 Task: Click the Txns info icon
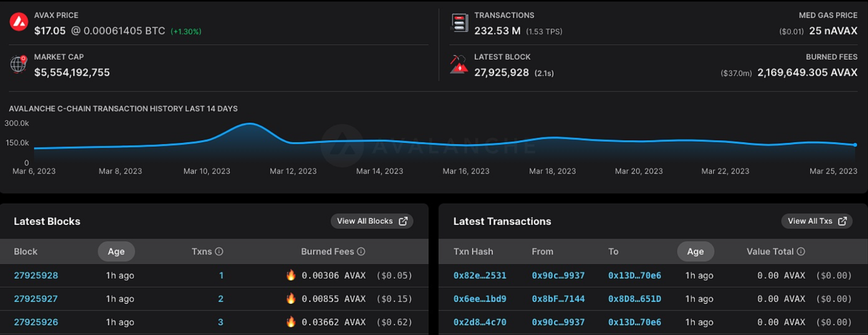coord(219,251)
